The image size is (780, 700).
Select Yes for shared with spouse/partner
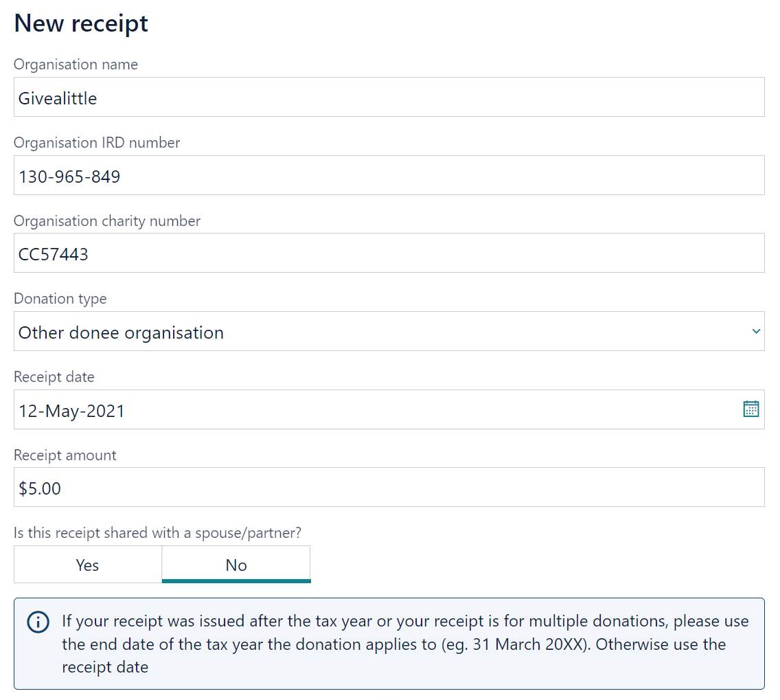[88, 565]
